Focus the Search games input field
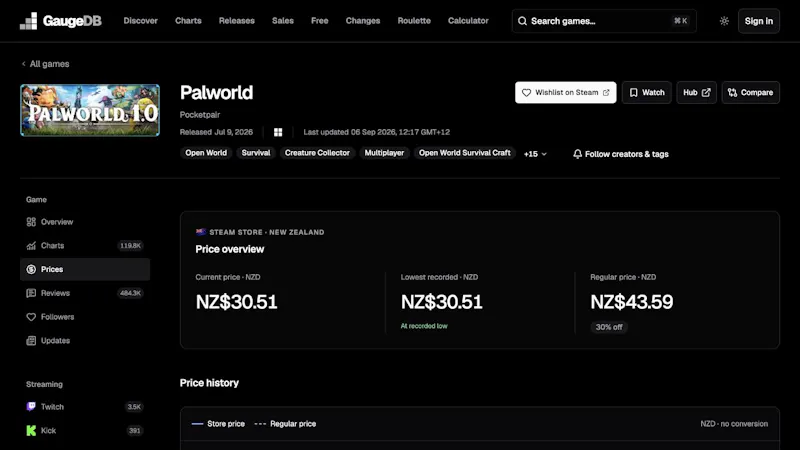The image size is (800, 450). (604, 21)
